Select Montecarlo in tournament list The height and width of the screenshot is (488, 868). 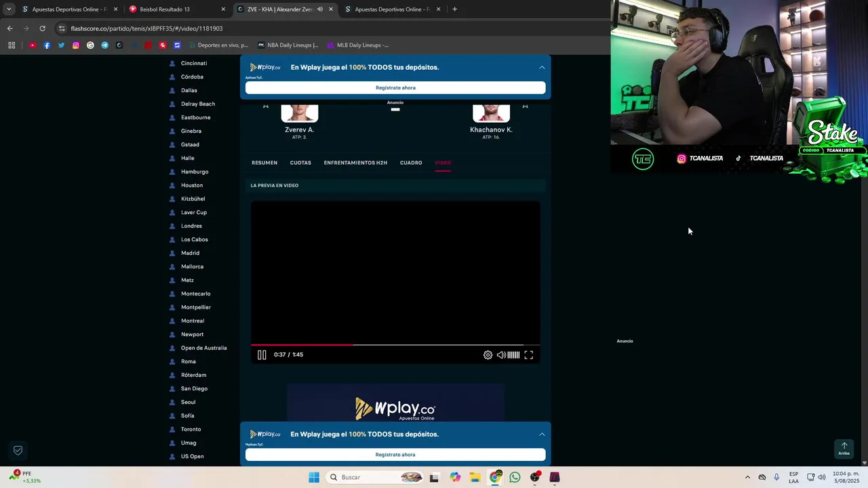click(195, 293)
